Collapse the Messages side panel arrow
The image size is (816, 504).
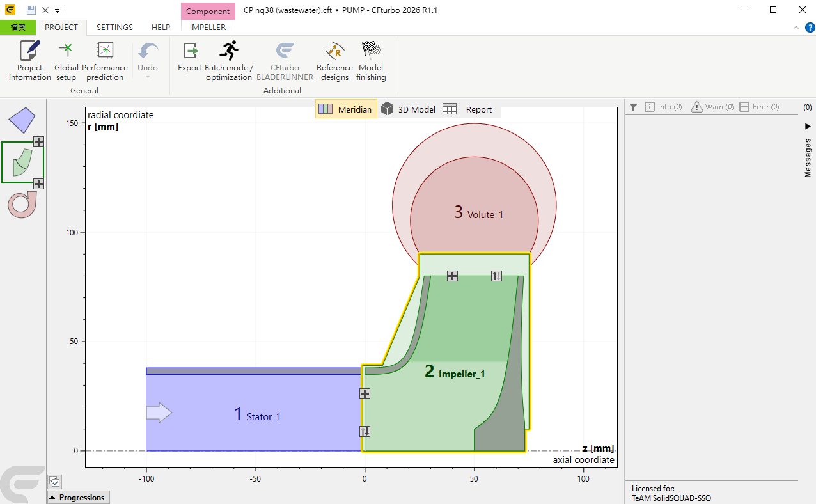coord(808,126)
